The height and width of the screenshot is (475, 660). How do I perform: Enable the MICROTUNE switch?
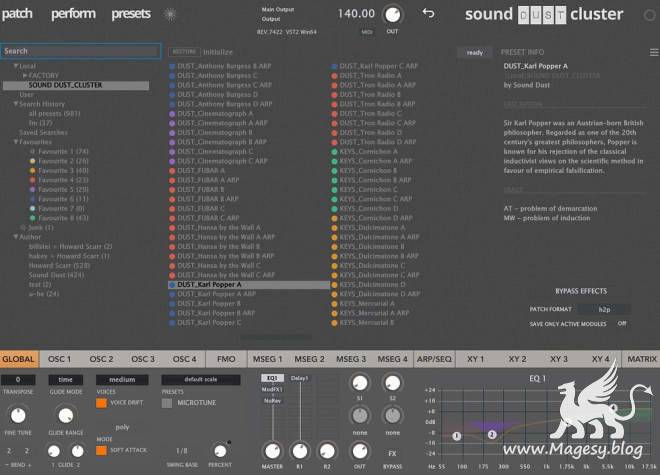(167, 403)
